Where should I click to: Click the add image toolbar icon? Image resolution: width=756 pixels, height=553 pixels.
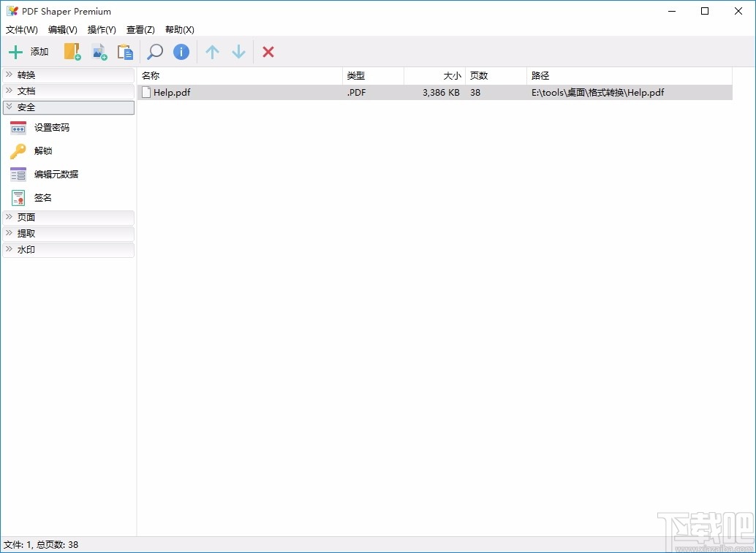[x=99, y=52]
